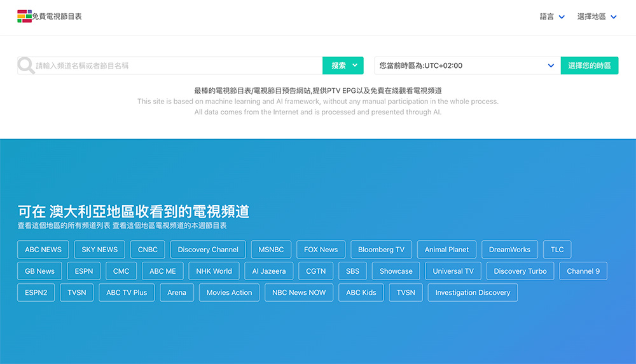Open the ABC Kids channel
Image resolution: width=636 pixels, height=364 pixels.
click(361, 292)
